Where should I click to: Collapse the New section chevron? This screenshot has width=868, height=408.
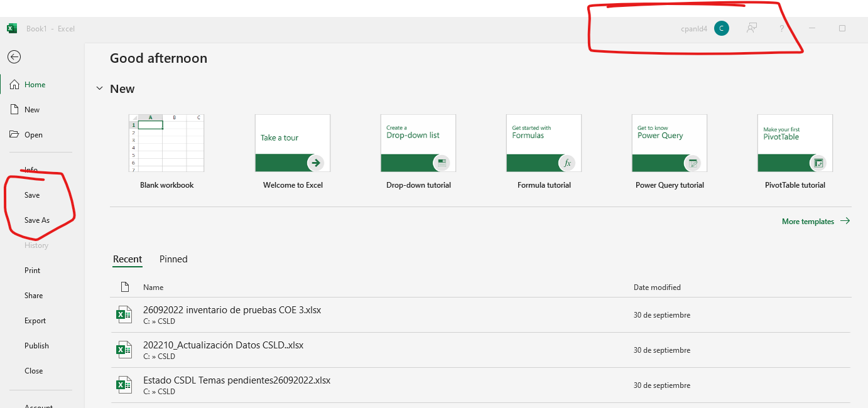point(99,89)
